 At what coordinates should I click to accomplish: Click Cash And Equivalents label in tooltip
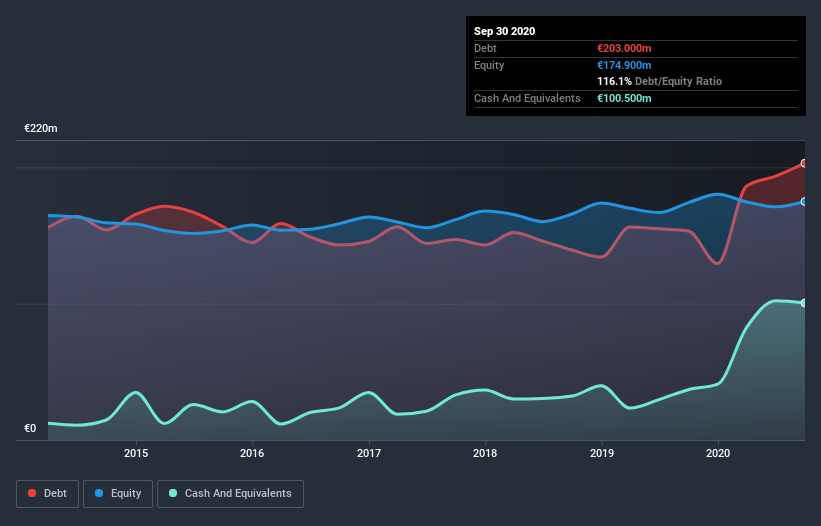(527, 98)
